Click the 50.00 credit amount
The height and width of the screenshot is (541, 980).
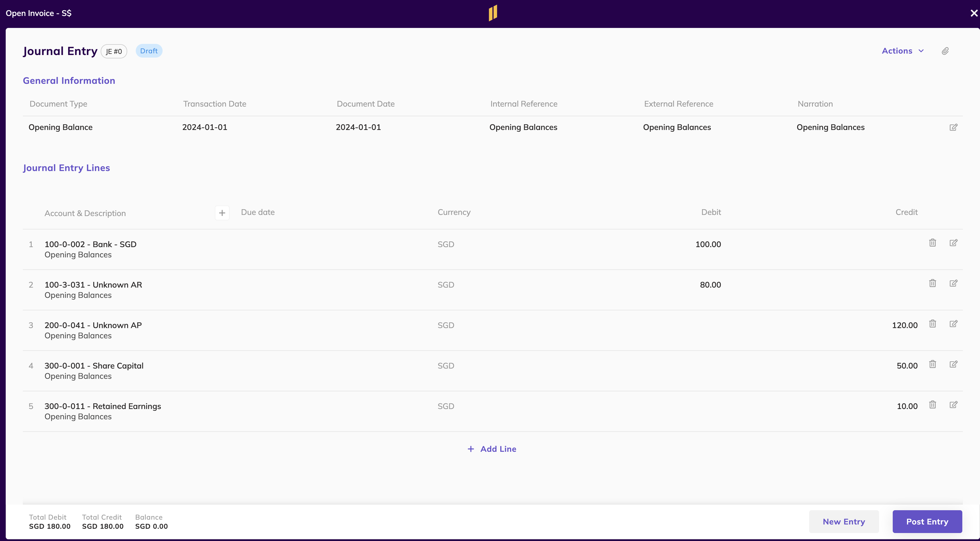[907, 366]
